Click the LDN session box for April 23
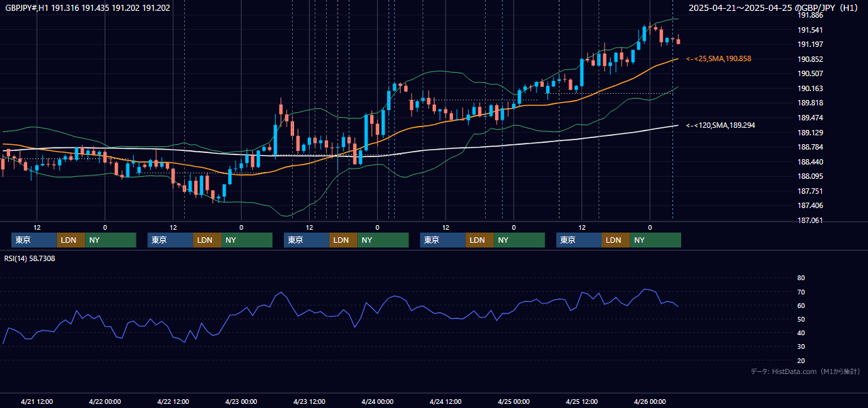 343,240
